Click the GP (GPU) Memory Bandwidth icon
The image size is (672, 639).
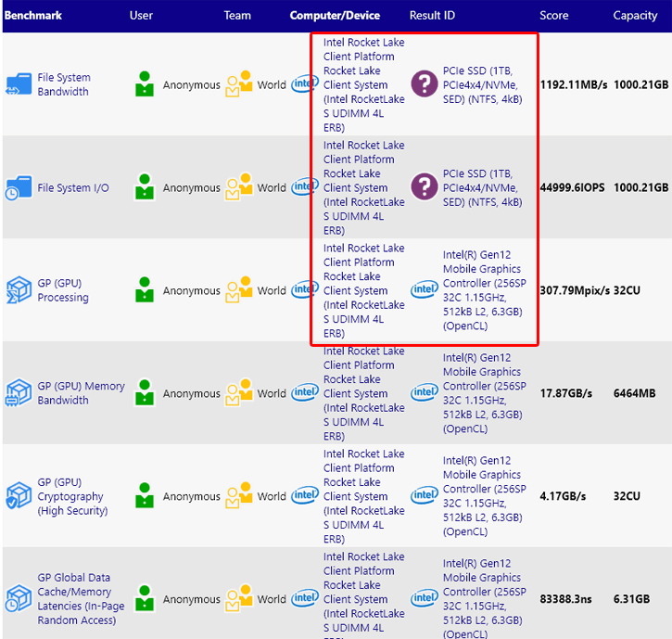click(x=19, y=393)
